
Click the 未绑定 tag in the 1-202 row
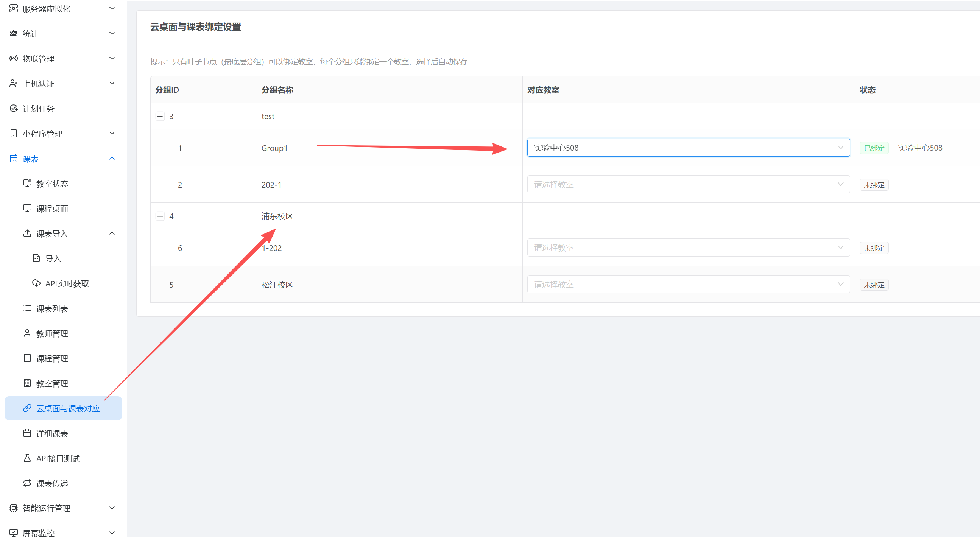pyautogui.click(x=874, y=248)
